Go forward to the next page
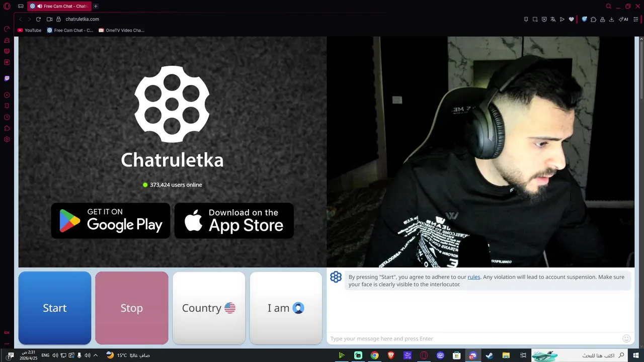Image resolution: width=644 pixels, height=362 pixels. 29,19
